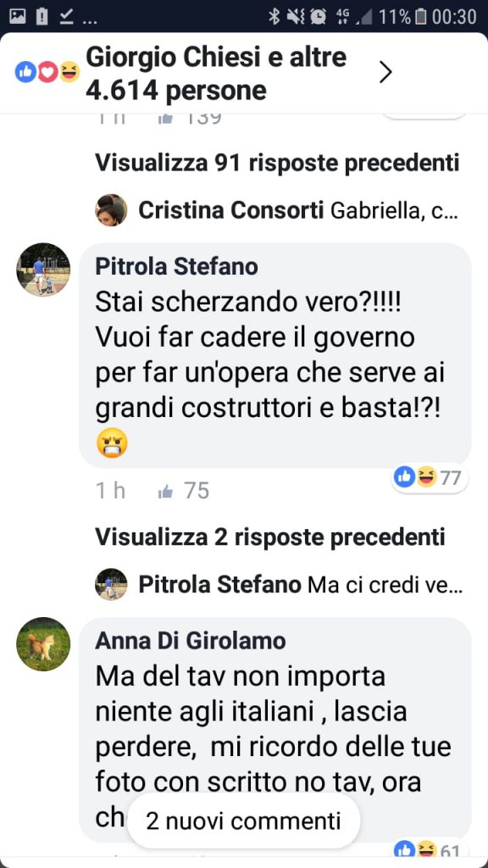The width and height of the screenshot is (488, 868).
Task: Open reactions list via right chevron arrow
Action: (x=385, y=73)
